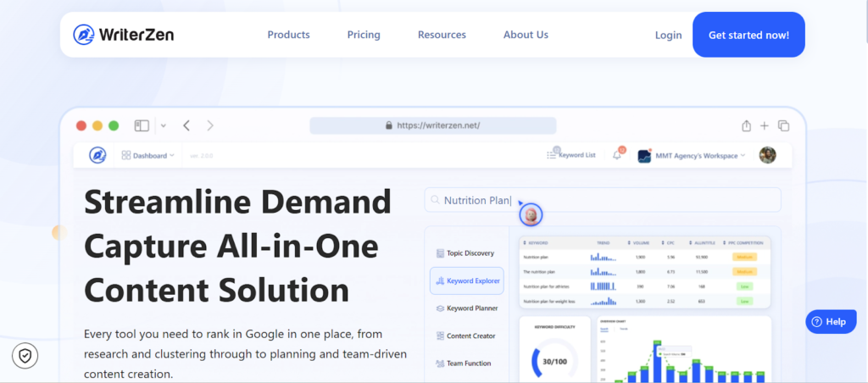Open the Pricing page
The image size is (868, 383).
[x=364, y=35]
